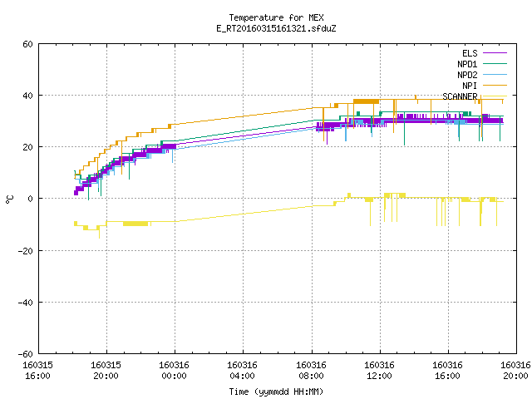Image resolution: width=532 pixels, height=399 pixels.
Task: Click the y-axis label -60
Action: pyautogui.click(x=26, y=354)
